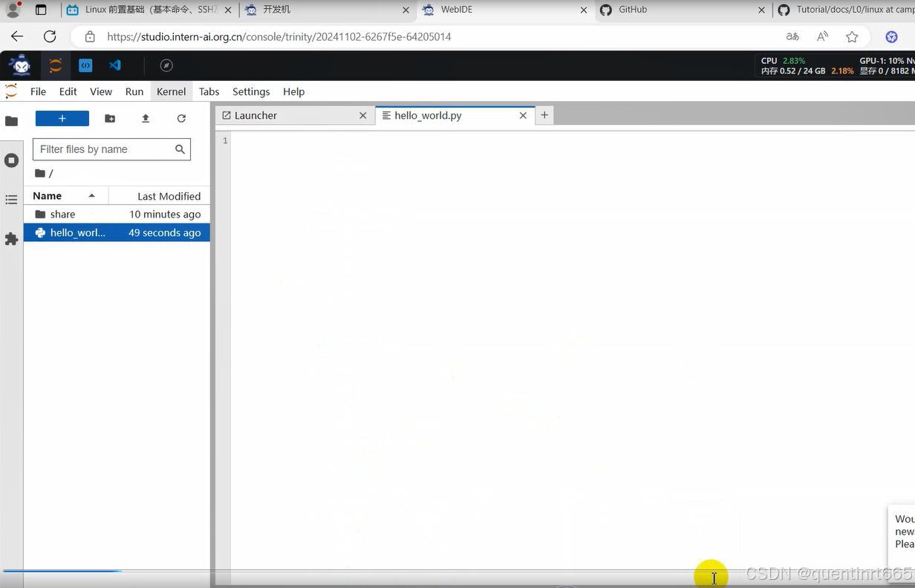Screen dimensions: 915x588
Task: Open VS Code icon in the dark top bar
Action: (x=114, y=65)
